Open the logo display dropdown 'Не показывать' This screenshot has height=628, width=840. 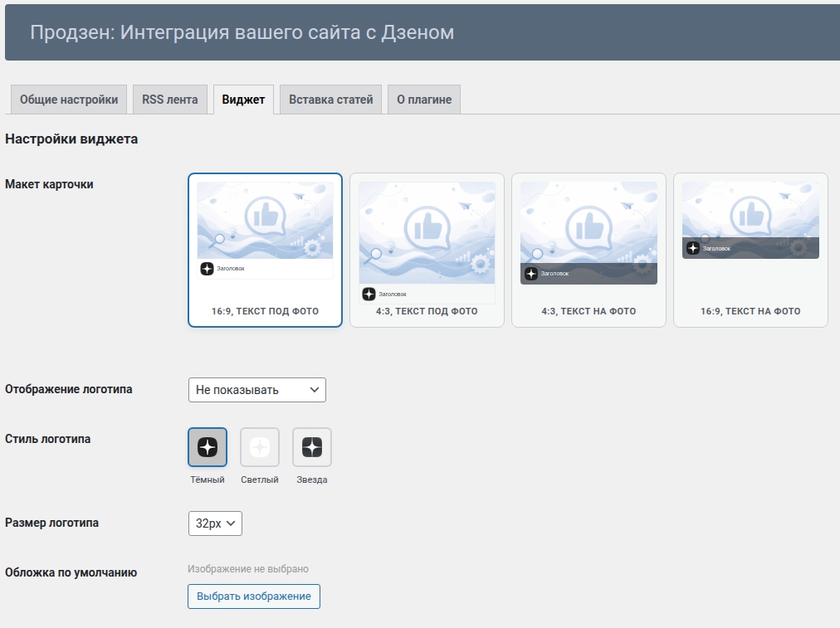257,390
